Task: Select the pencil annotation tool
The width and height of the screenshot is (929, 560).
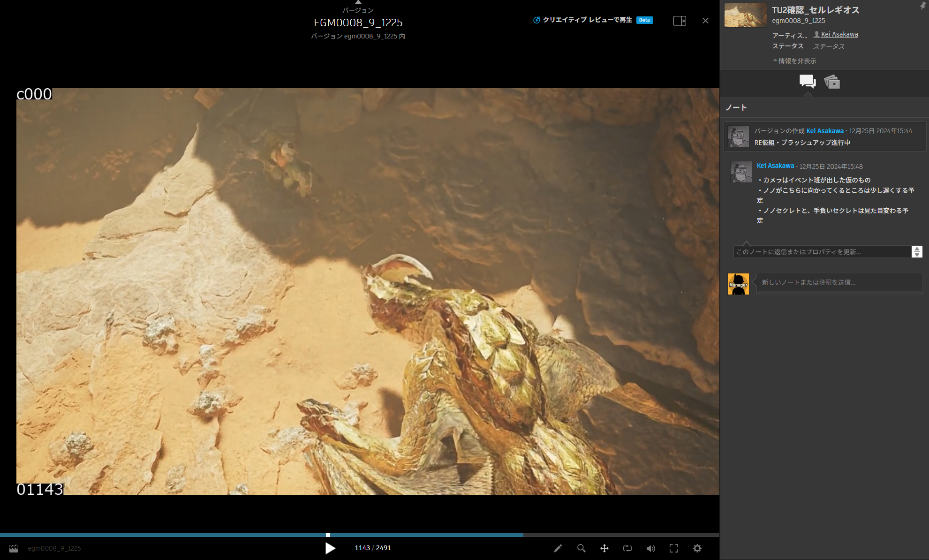Action: click(x=558, y=548)
